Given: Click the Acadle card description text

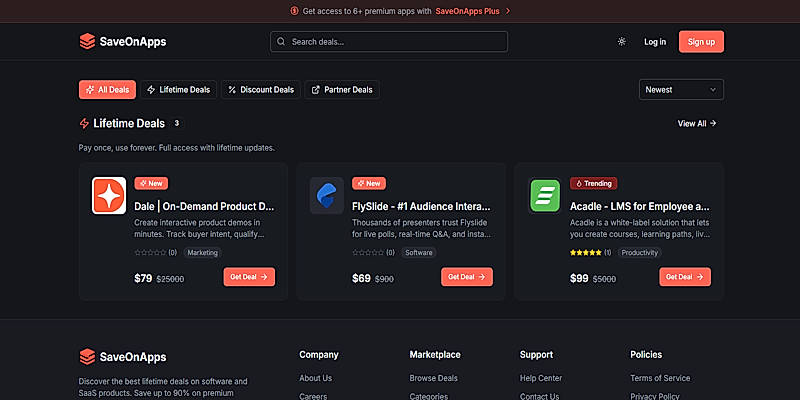Looking at the screenshot, I should (x=640, y=229).
